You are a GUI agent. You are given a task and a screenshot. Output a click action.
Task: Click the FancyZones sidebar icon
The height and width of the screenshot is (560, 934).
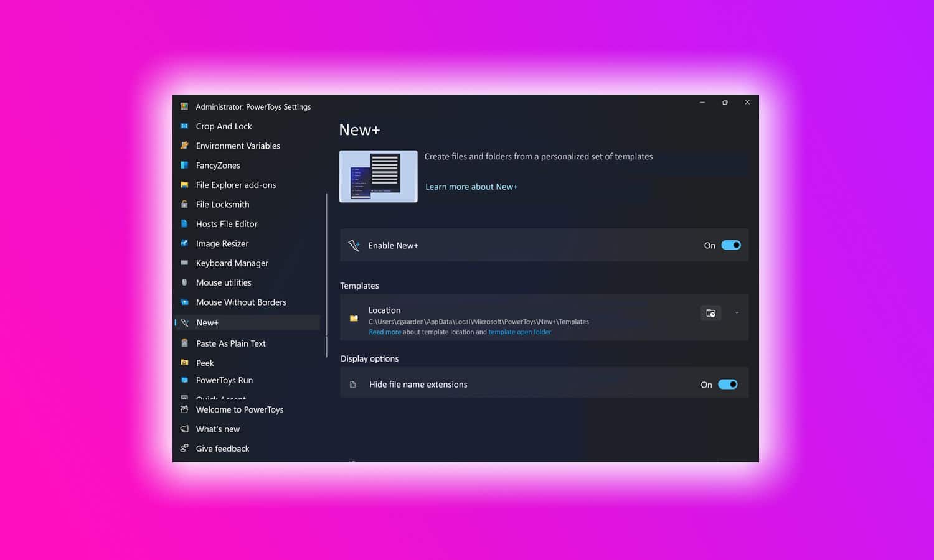[x=184, y=165]
